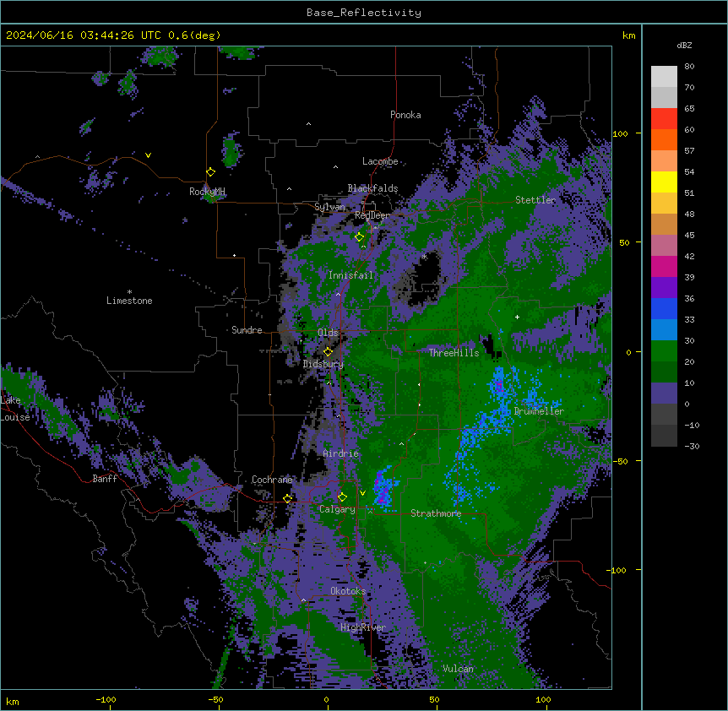Click the yellow V marker northwest of RockyMH

[x=148, y=155]
